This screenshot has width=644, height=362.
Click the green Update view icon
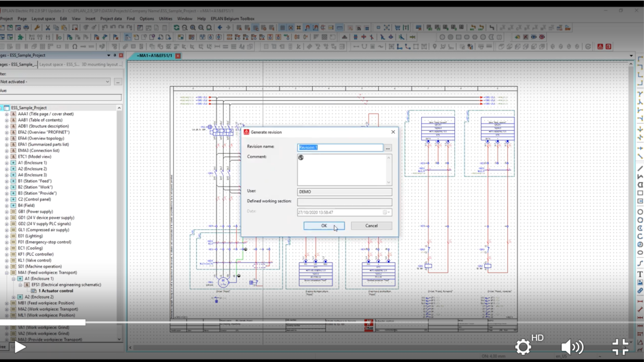[176, 28]
